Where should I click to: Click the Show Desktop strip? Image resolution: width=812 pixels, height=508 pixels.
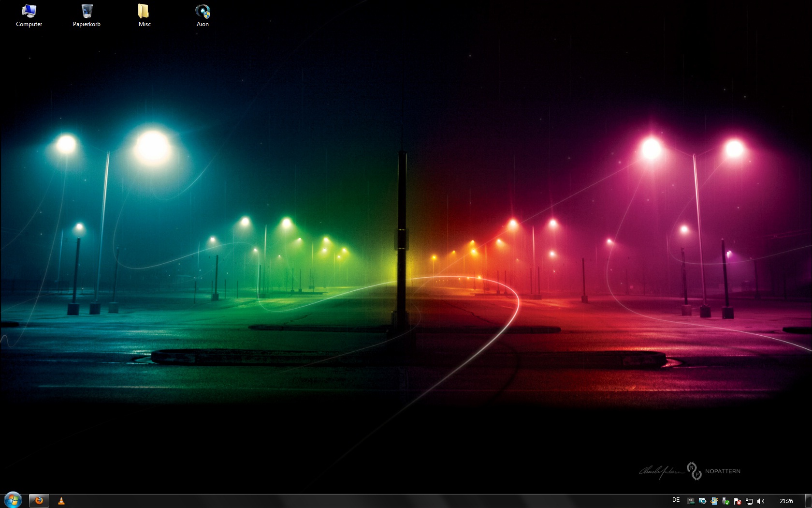pyautogui.click(x=808, y=501)
